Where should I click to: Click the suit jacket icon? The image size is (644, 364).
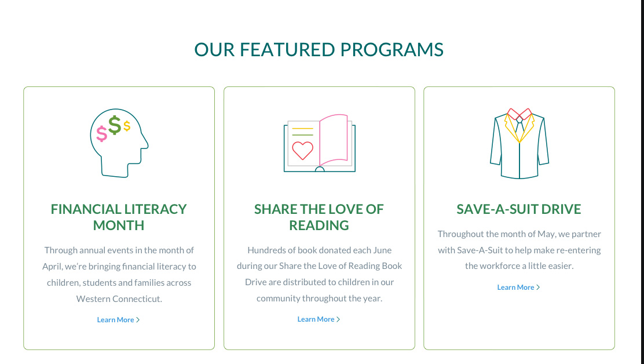click(x=519, y=143)
